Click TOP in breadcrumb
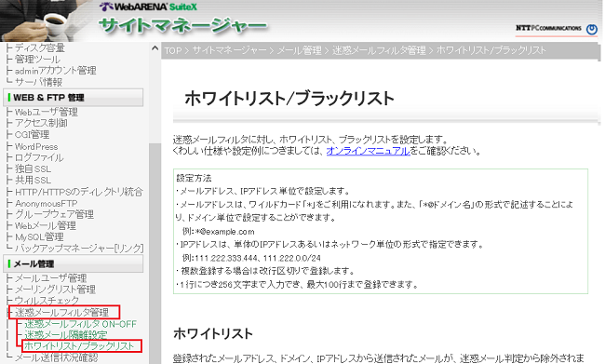Image resolution: width=605 pixels, height=364 pixels. 173,50
